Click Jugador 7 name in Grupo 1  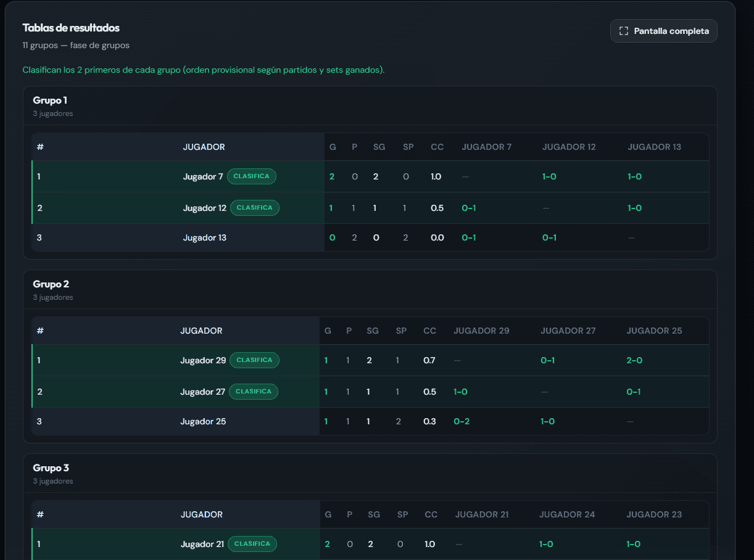pos(203,176)
